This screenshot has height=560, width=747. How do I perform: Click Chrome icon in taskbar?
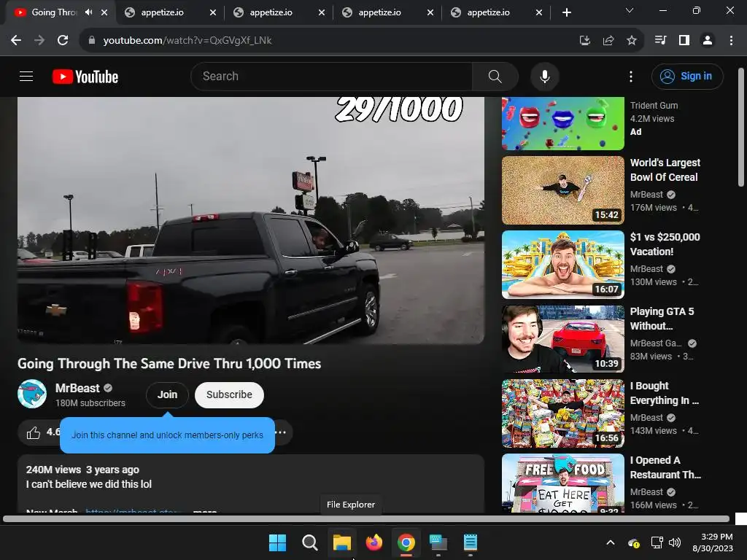(406, 542)
